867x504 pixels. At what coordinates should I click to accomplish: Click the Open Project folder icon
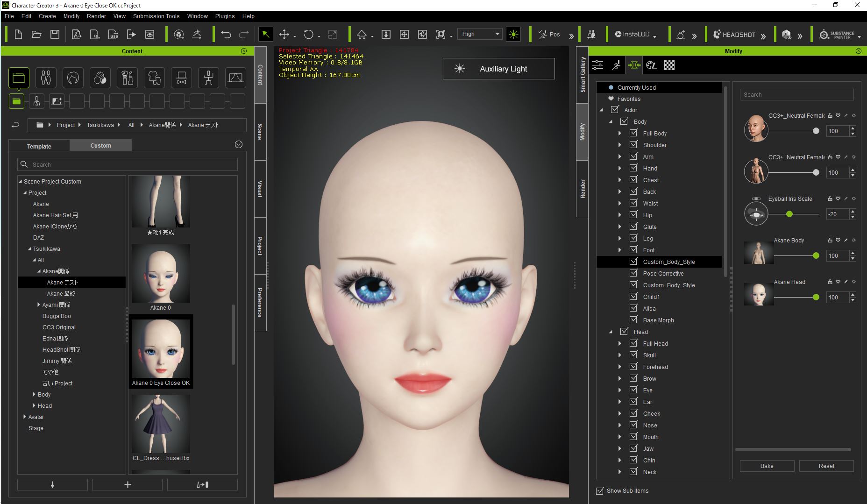pos(36,34)
